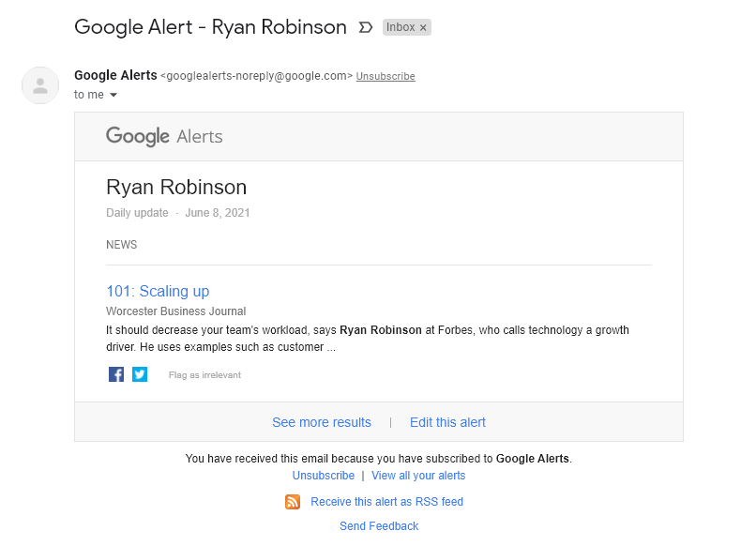Image resolution: width=756 pixels, height=546 pixels.
Task: Open the '101: Scaling up' article
Action: (x=157, y=291)
